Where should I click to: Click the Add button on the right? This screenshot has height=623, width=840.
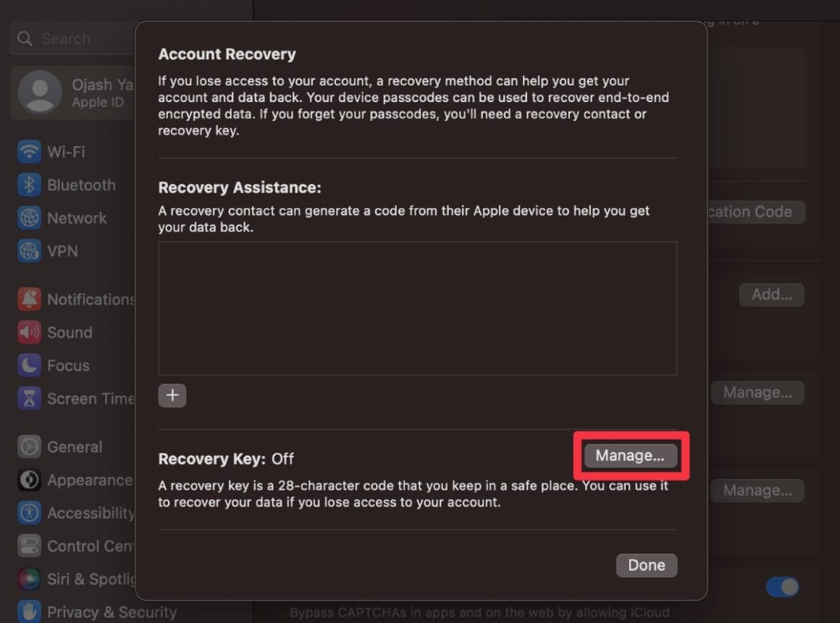pos(770,294)
